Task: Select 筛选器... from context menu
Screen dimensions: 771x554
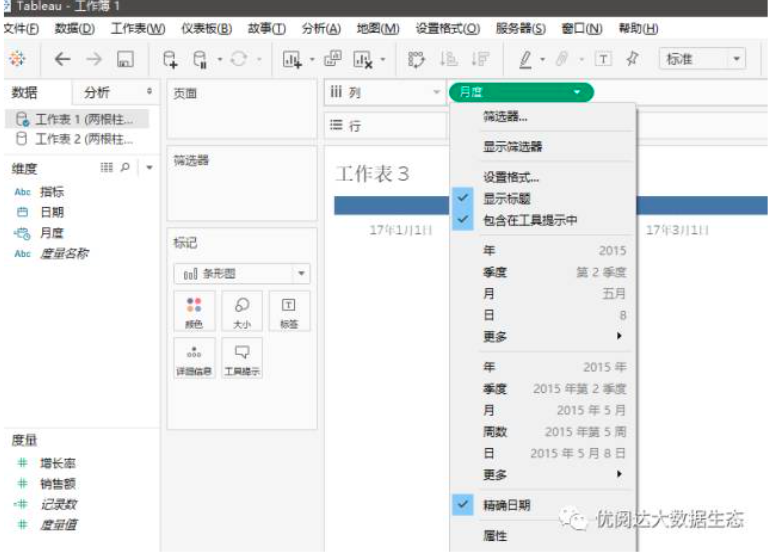Action: click(505, 116)
